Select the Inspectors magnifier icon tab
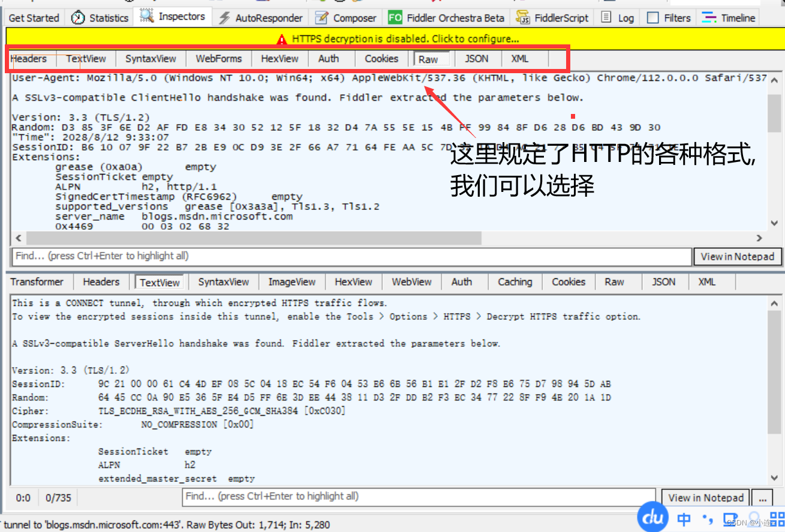The width and height of the screenshot is (785, 532). (147, 16)
